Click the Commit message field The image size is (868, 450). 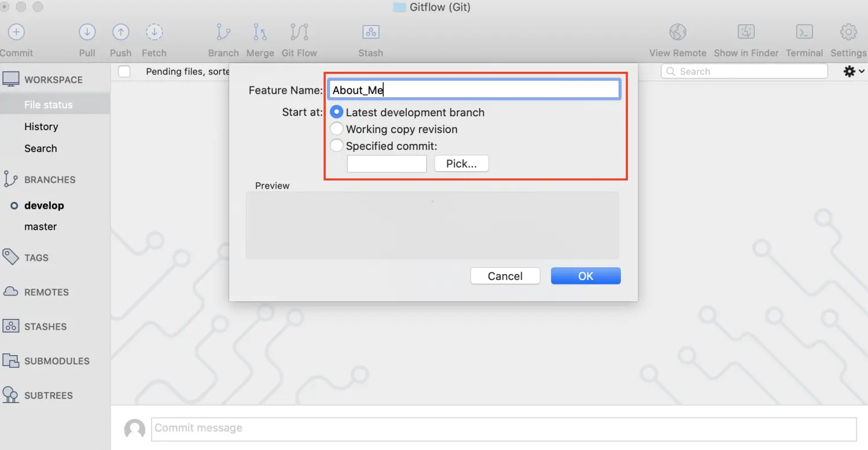(x=503, y=429)
